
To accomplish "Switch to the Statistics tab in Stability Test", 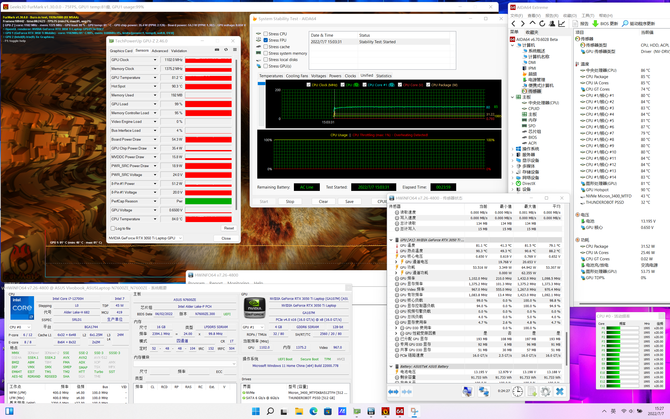I will (384, 76).
